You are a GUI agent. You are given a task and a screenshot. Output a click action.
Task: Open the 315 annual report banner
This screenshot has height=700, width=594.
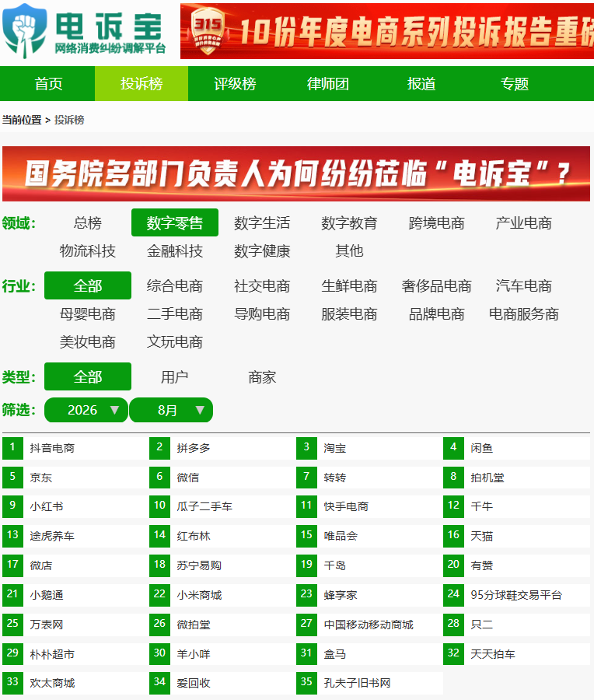click(387, 31)
